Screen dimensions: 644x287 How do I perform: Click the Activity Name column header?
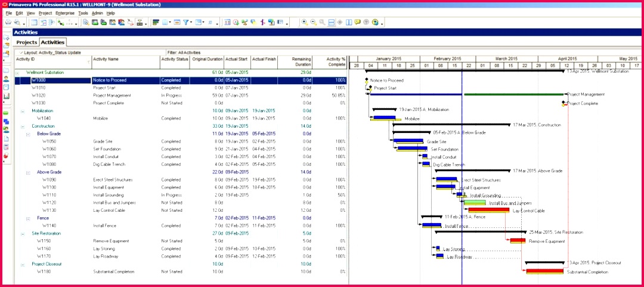tap(126, 62)
